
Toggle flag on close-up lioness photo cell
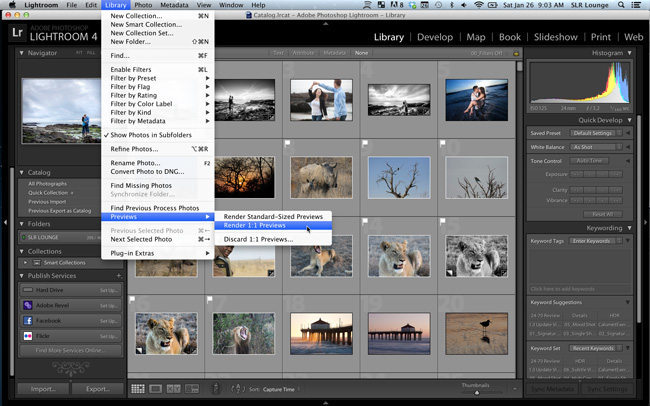click(x=365, y=221)
